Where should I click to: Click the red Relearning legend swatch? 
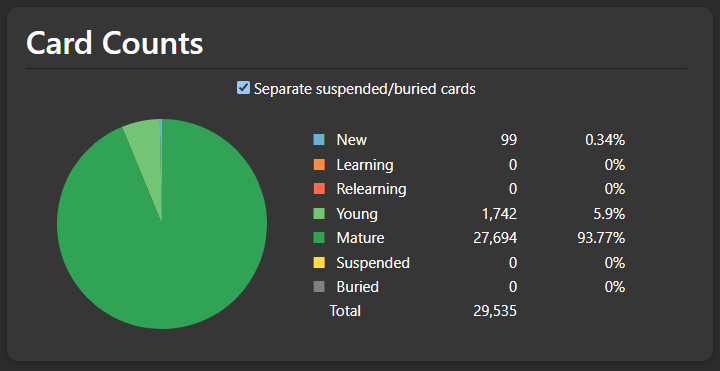coord(319,189)
